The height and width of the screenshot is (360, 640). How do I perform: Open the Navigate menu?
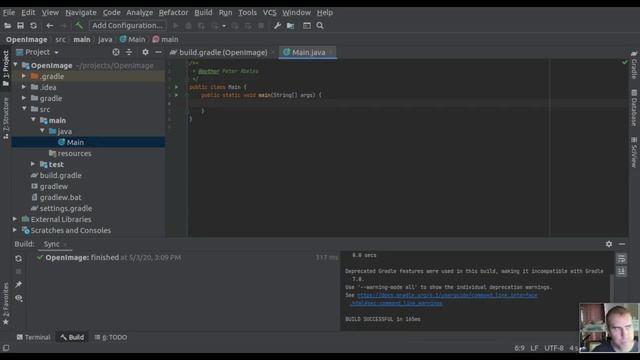81,13
